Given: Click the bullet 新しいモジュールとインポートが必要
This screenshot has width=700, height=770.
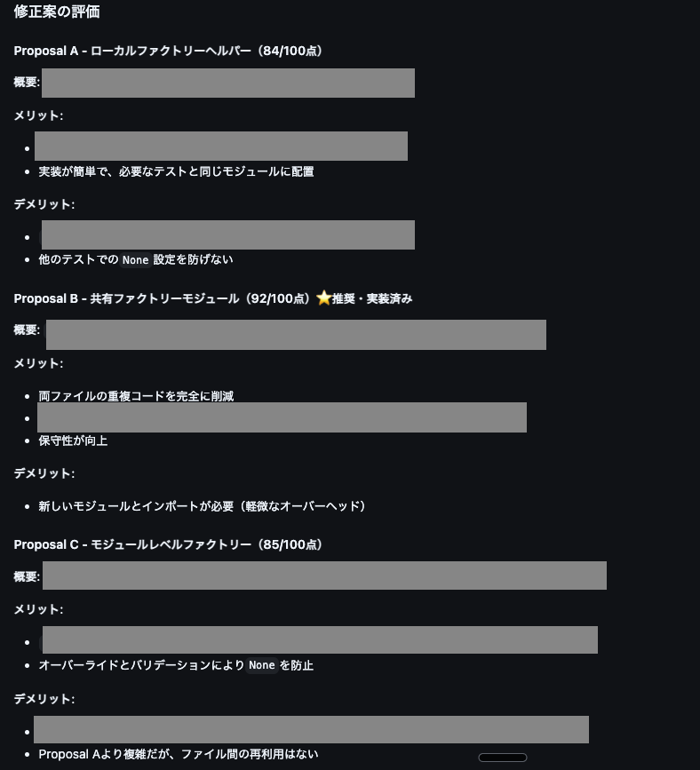Looking at the screenshot, I should point(202,506).
